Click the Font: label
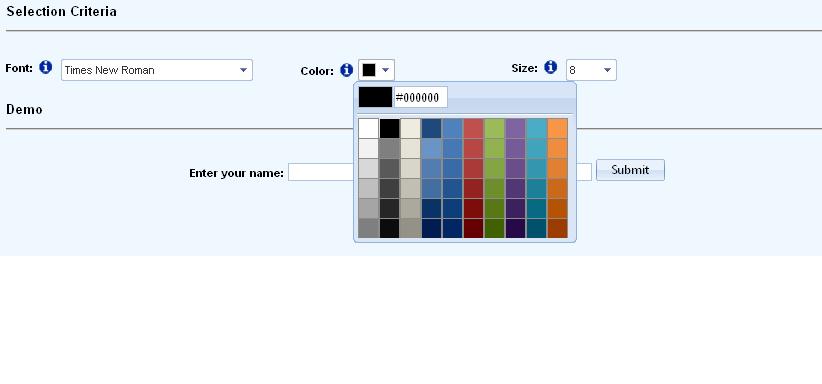This screenshot has width=822, height=384. coord(19,68)
